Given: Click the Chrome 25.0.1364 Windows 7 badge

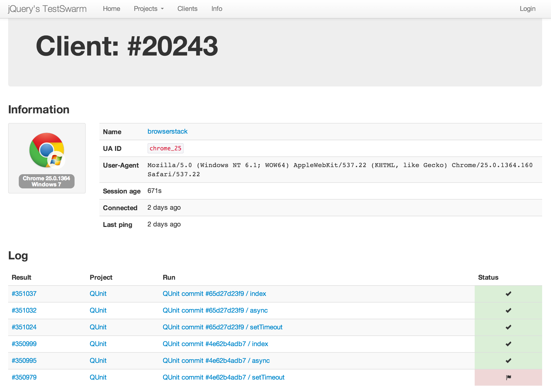Looking at the screenshot, I should [47, 181].
